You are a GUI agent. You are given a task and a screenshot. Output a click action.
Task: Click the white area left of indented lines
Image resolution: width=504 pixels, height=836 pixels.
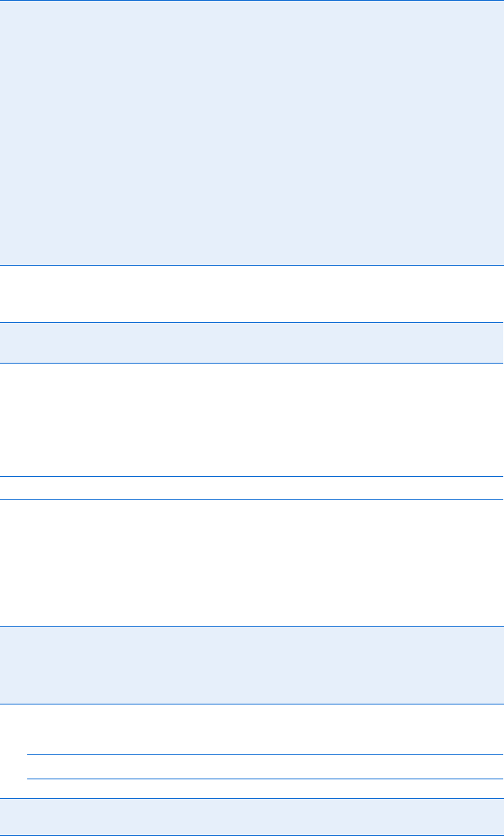(13, 766)
